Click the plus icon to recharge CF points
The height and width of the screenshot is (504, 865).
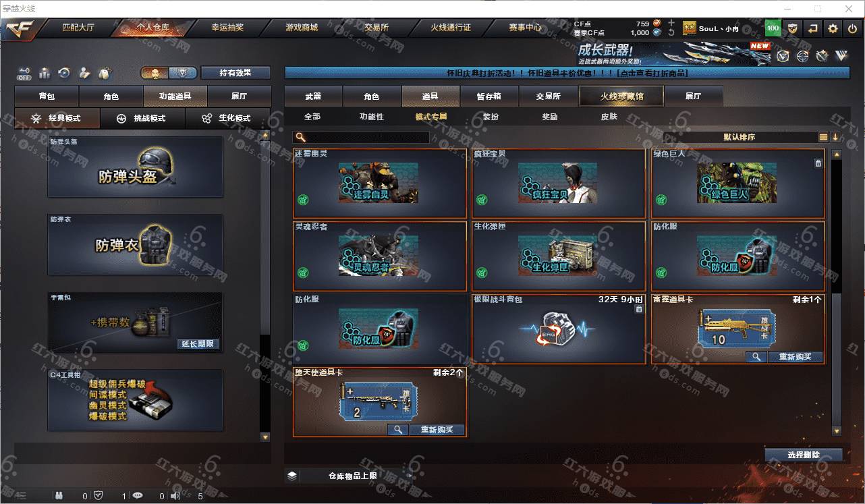pyautogui.click(x=671, y=23)
